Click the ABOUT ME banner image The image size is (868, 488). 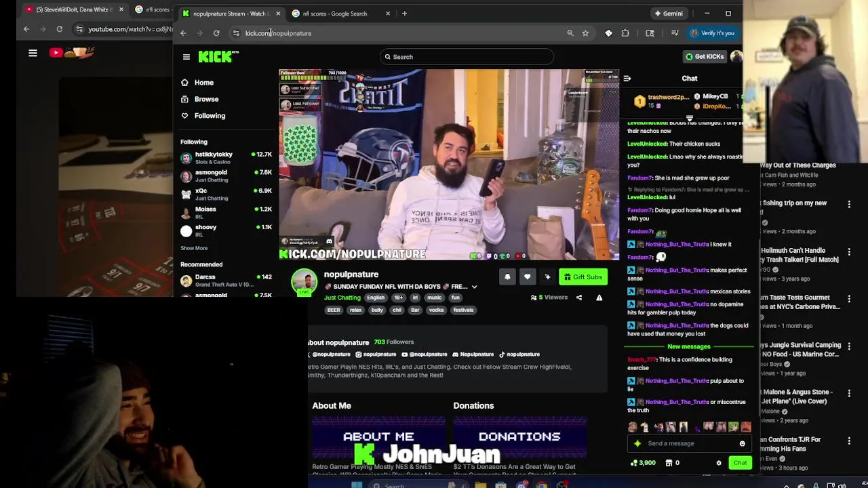pyautogui.click(x=378, y=438)
